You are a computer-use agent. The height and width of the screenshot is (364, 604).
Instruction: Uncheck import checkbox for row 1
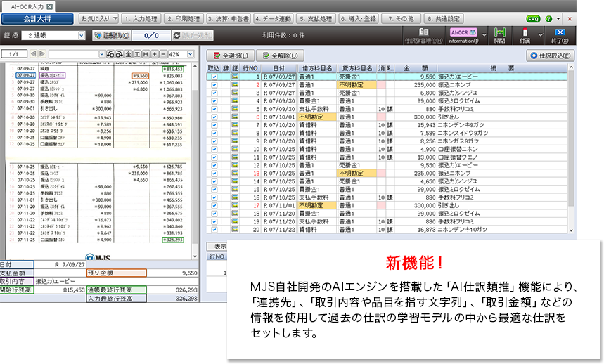pyautogui.click(x=214, y=77)
